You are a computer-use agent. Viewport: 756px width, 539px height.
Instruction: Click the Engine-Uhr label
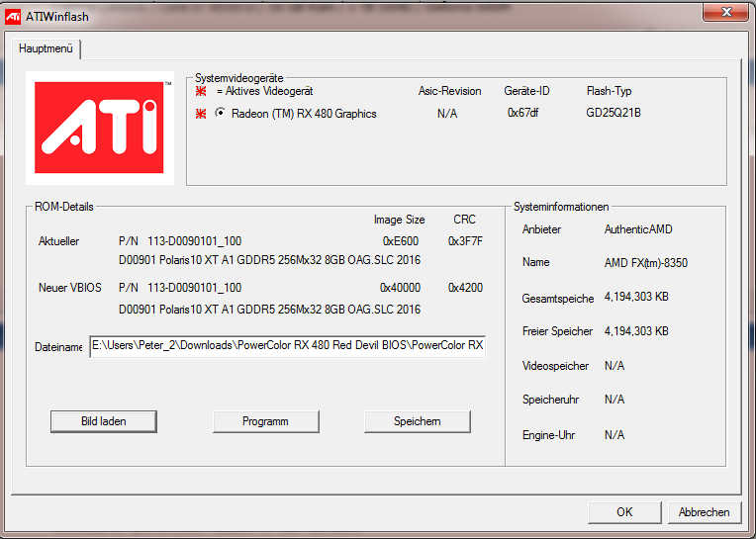(548, 435)
